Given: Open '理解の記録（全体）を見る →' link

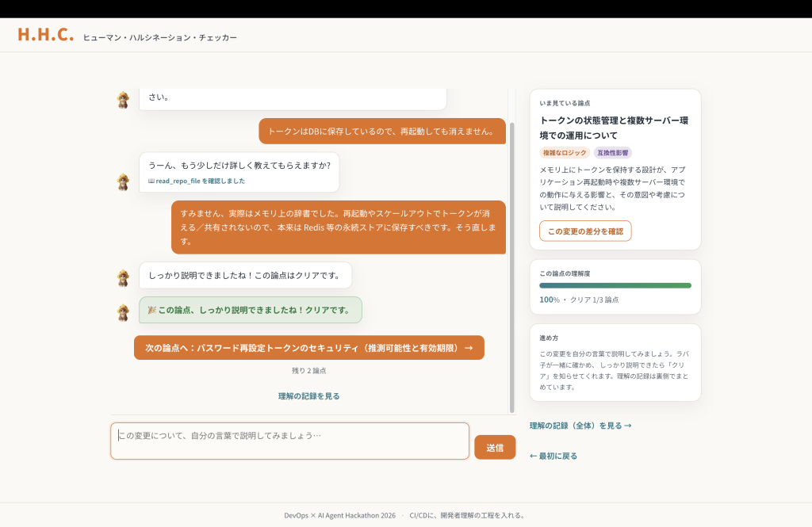Looking at the screenshot, I should pyautogui.click(x=580, y=426).
